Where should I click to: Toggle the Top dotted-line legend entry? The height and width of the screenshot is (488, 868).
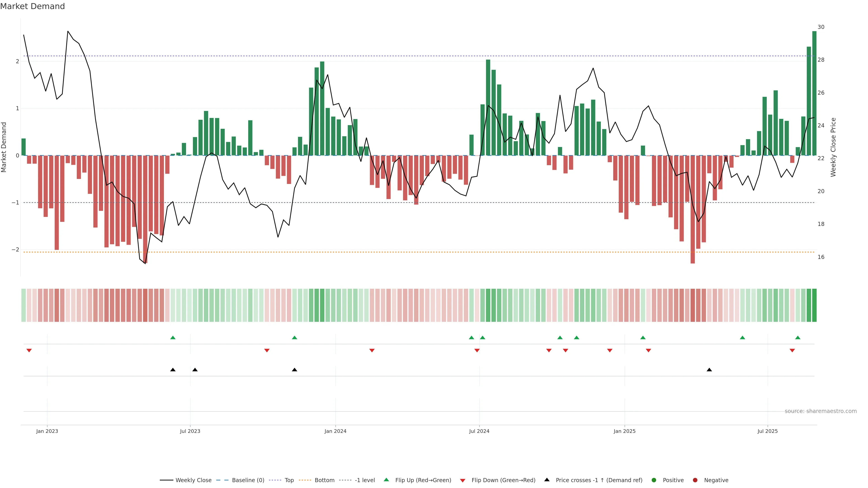pyautogui.click(x=289, y=480)
